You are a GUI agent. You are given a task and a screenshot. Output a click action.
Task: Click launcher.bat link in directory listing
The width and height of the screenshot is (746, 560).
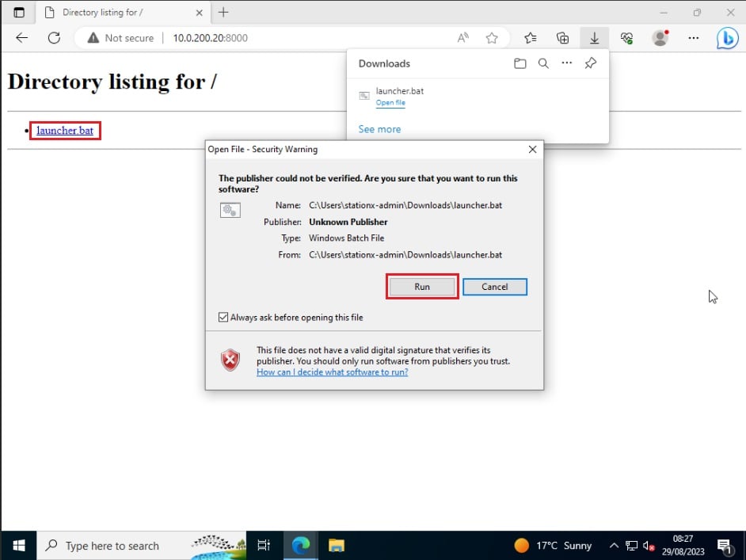(x=65, y=131)
